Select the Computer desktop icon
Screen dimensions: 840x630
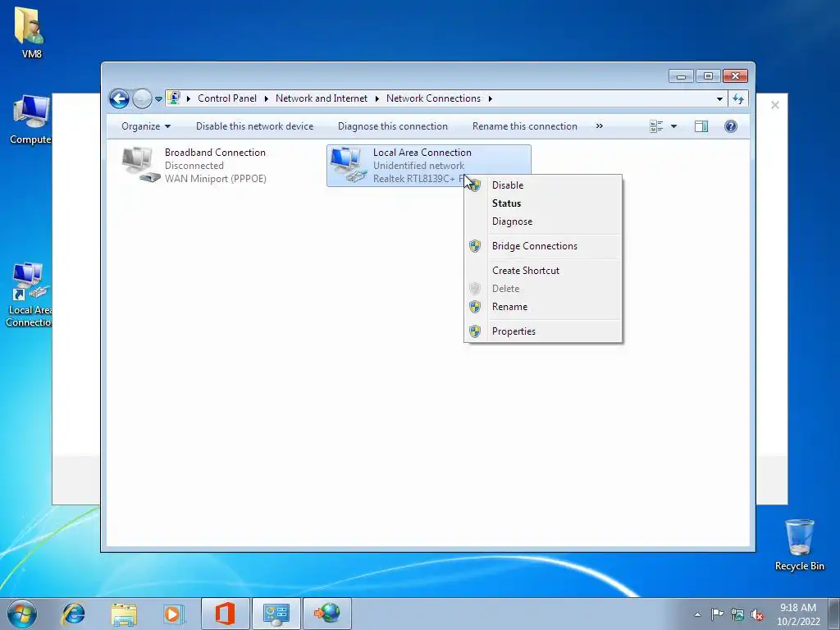(x=30, y=119)
